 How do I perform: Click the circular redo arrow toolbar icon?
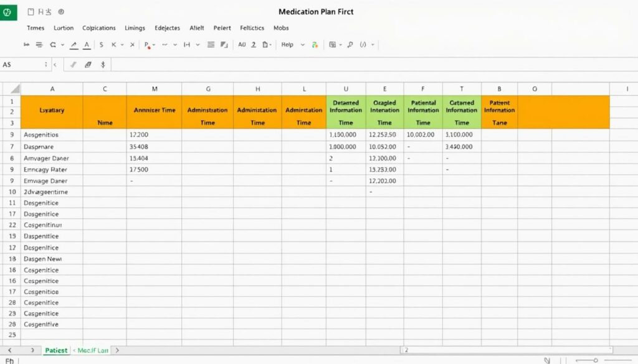(x=53, y=45)
